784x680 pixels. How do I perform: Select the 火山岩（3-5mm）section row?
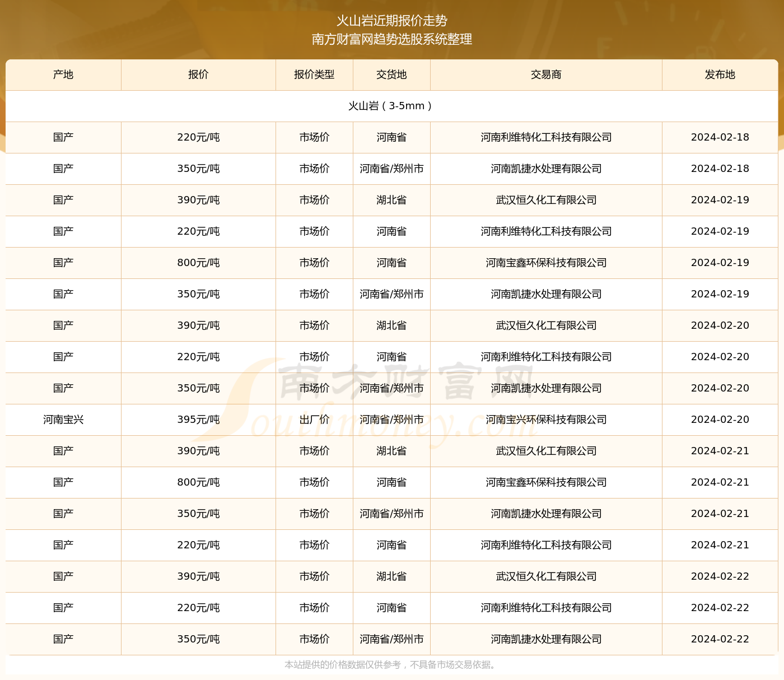click(x=391, y=106)
